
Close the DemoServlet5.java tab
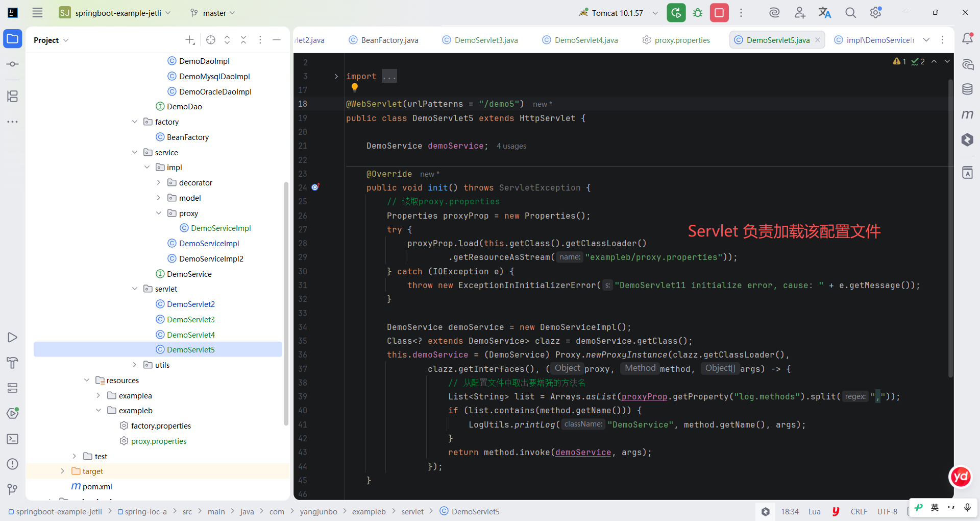point(818,40)
